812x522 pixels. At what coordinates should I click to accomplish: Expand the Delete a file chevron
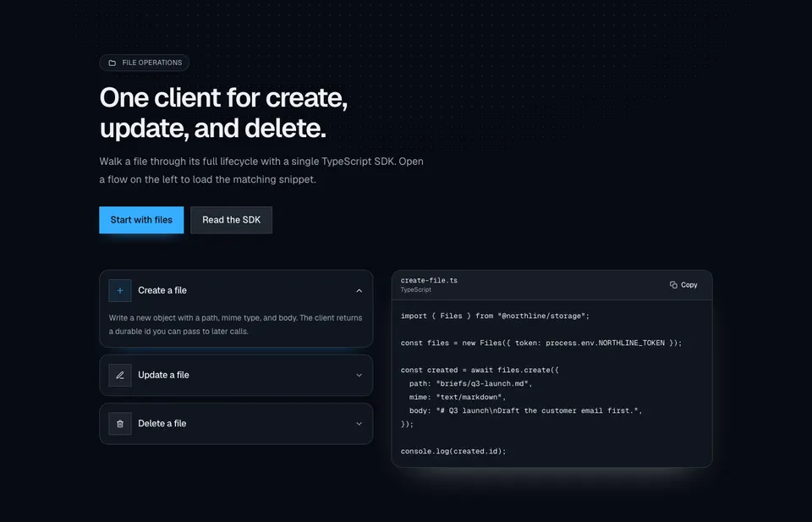pyautogui.click(x=359, y=424)
